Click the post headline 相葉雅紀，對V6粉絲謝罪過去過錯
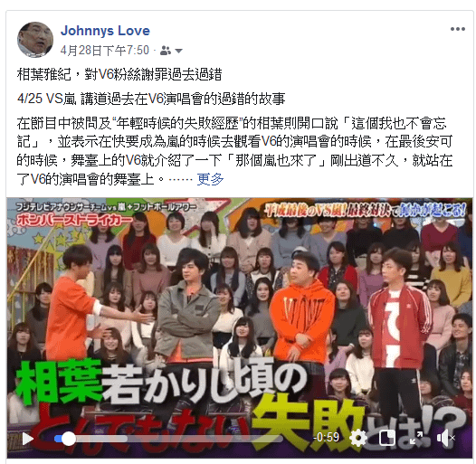The image size is (476, 464). pos(119,74)
